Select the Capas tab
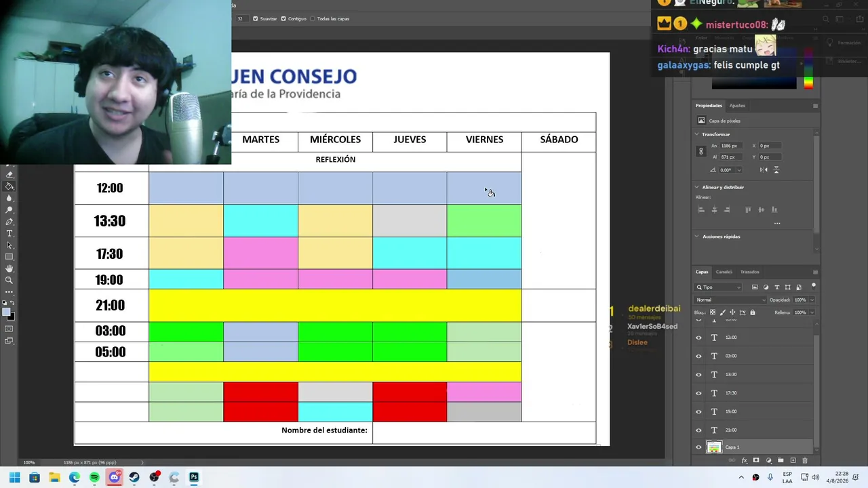The width and height of the screenshot is (868, 488). pyautogui.click(x=702, y=272)
